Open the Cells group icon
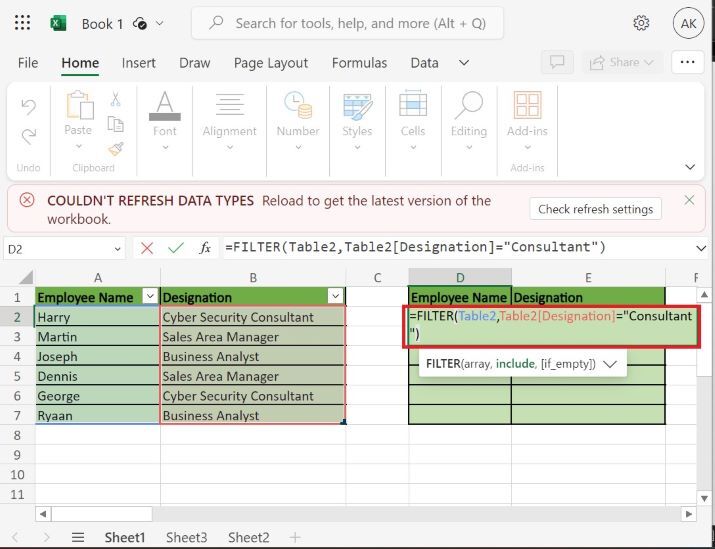This screenshot has height=549, width=715. (413, 104)
